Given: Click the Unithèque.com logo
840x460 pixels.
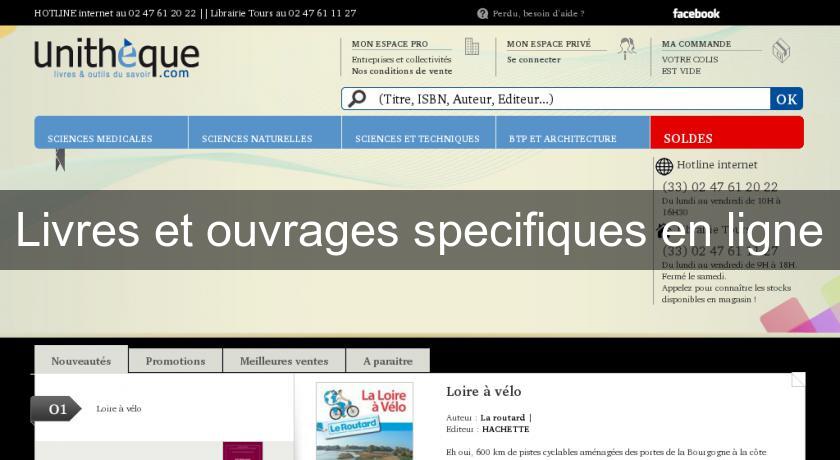Looking at the screenshot, I should 116,58.
